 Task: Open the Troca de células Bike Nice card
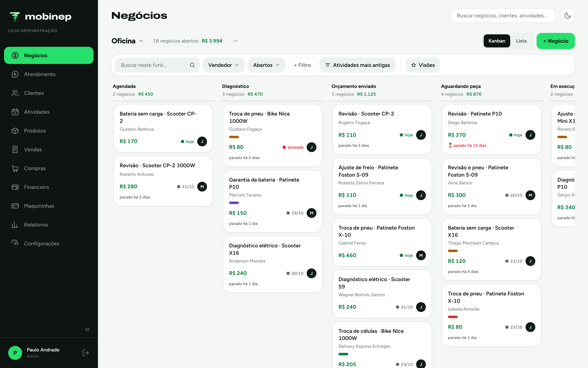[x=382, y=345]
